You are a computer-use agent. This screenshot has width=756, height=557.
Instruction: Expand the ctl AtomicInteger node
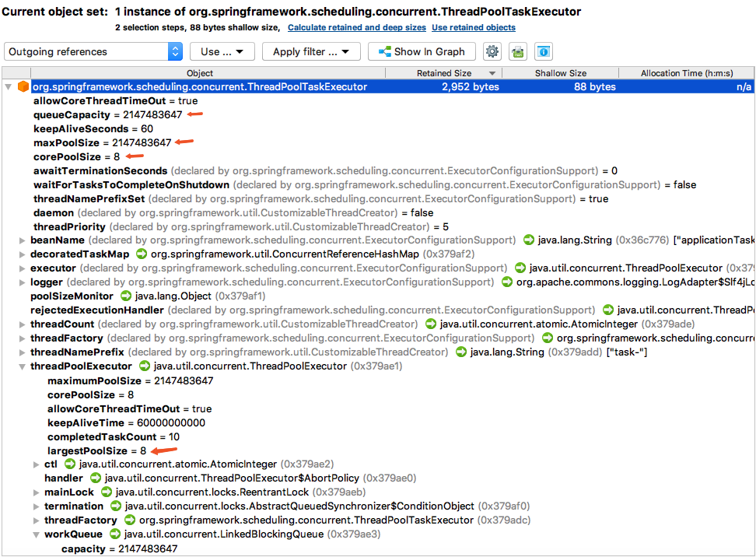click(36, 464)
